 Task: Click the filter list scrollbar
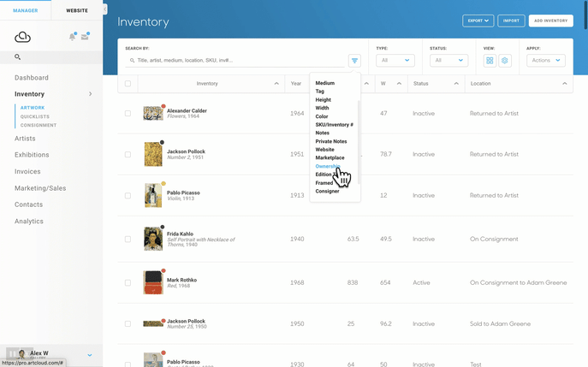click(359, 143)
